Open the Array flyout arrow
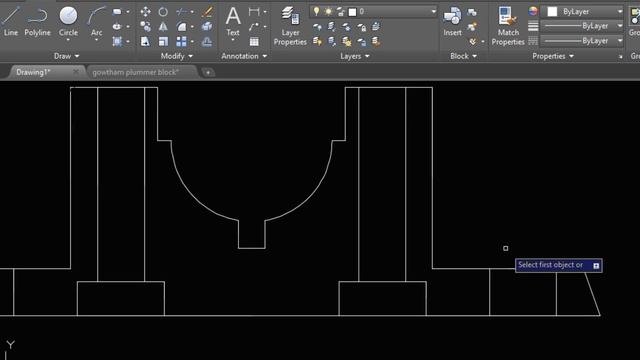This screenshot has height=360, width=640. tap(192, 41)
